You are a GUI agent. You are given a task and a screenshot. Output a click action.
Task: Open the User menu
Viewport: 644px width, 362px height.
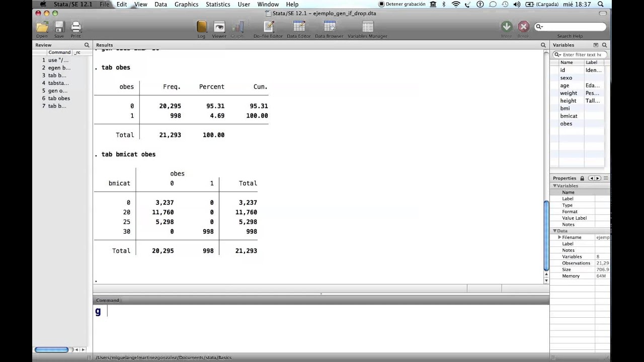pyautogui.click(x=244, y=4)
